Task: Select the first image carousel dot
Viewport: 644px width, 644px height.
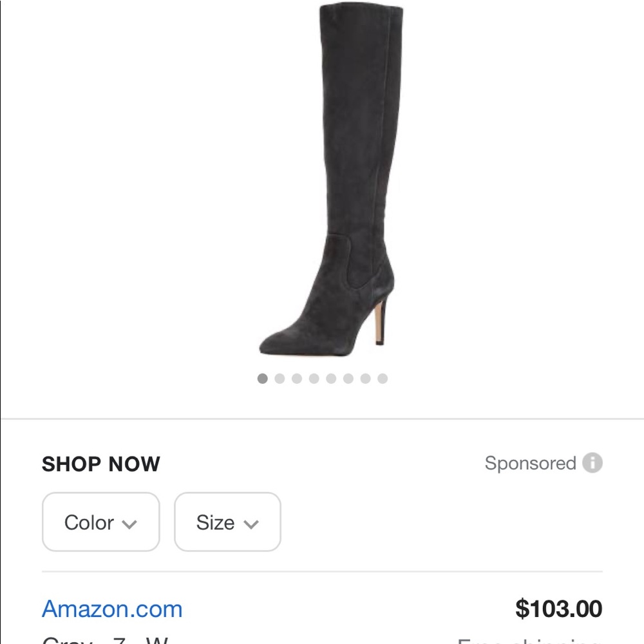Action: (262, 379)
